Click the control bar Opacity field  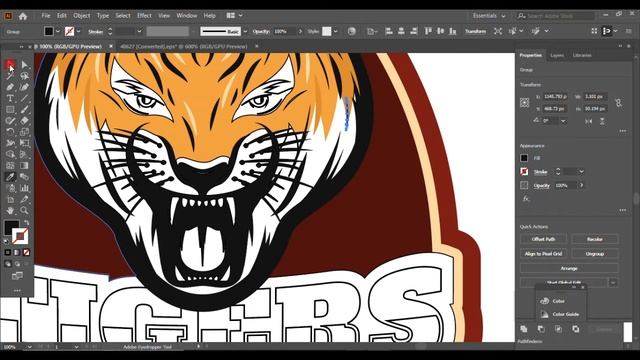284,31
